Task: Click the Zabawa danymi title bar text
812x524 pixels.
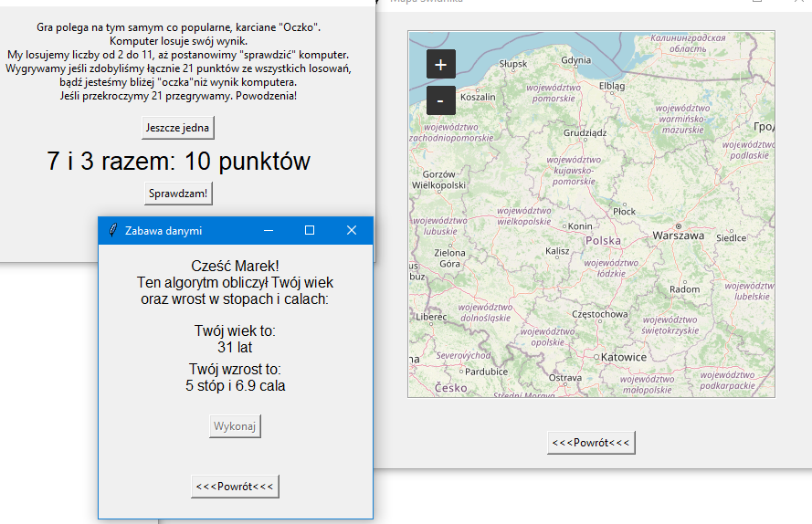Action: (163, 231)
